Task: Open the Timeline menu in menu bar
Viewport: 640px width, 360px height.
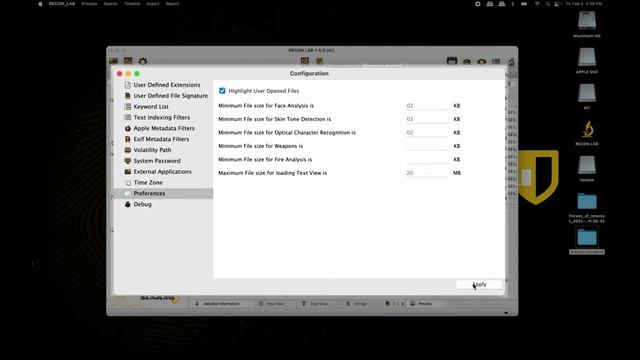Action: (132, 4)
